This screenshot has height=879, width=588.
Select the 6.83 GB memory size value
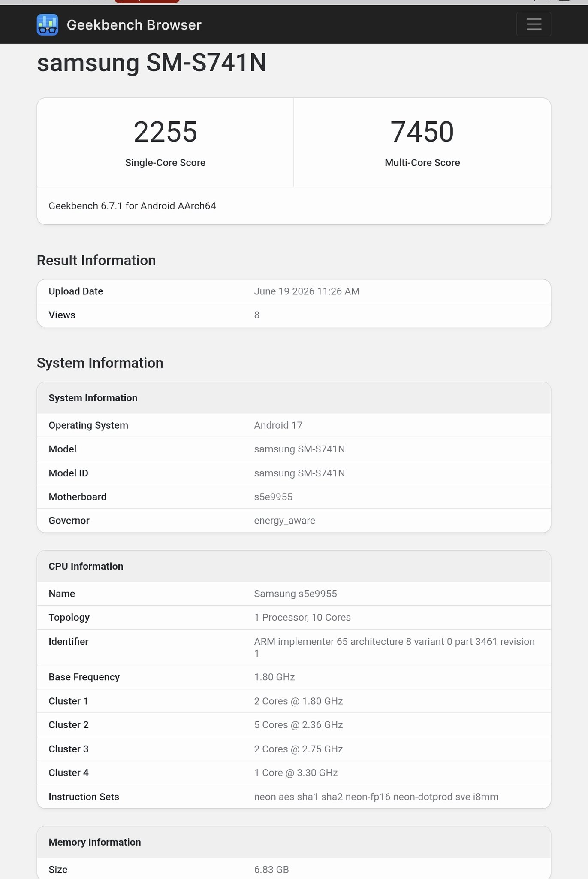tap(271, 870)
